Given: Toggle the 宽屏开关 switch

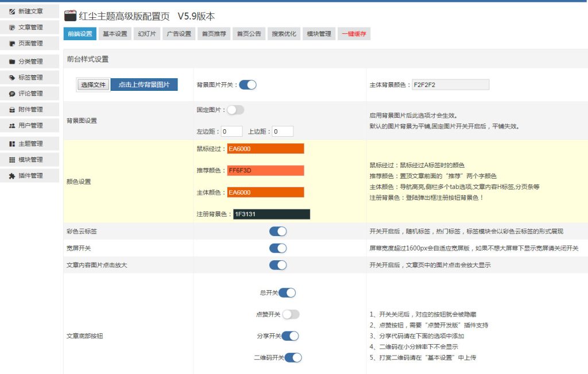Looking at the screenshot, I should pyautogui.click(x=278, y=248).
